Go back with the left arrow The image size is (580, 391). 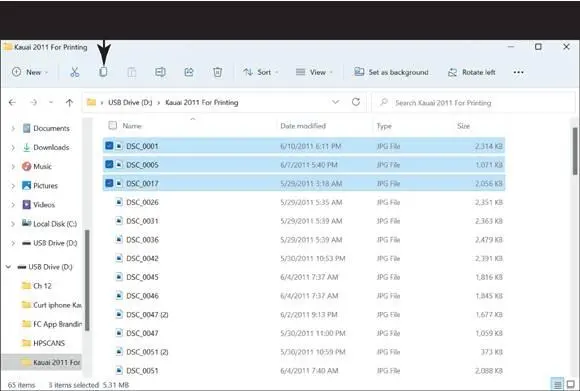pos(12,102)
